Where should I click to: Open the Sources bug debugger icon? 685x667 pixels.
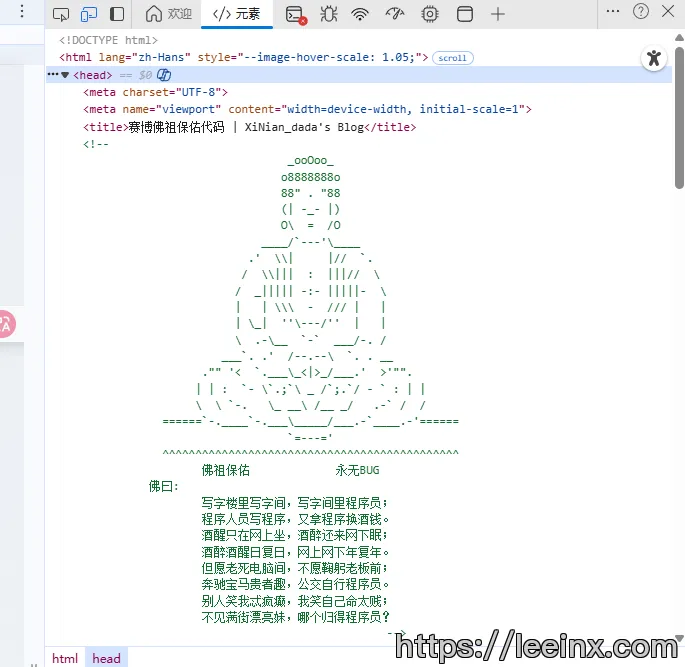[x=328, y=14]
